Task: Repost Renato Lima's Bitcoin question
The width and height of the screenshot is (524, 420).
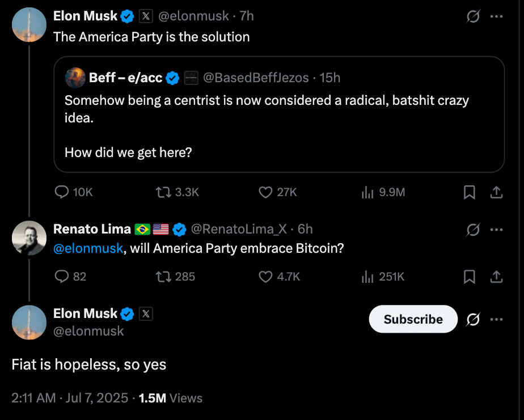Action: tap(164, 277)
